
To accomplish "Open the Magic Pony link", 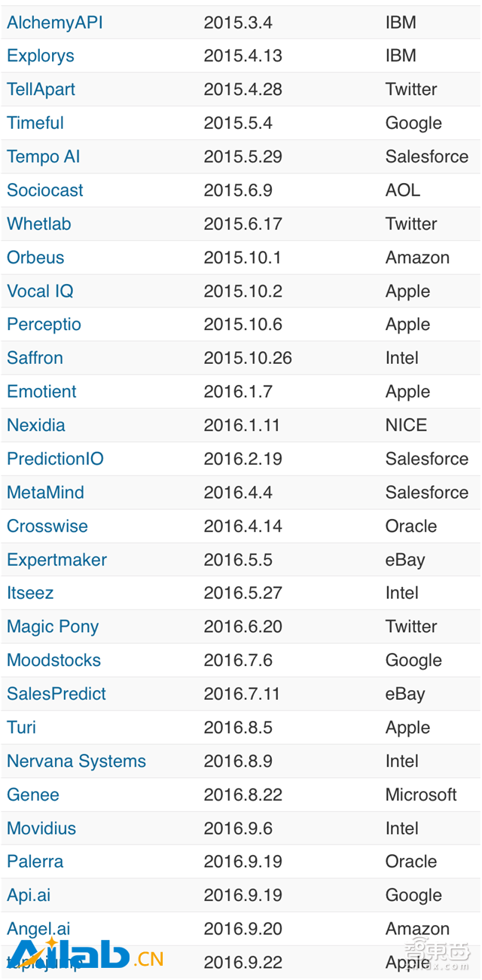I will [x=53, y=627].
